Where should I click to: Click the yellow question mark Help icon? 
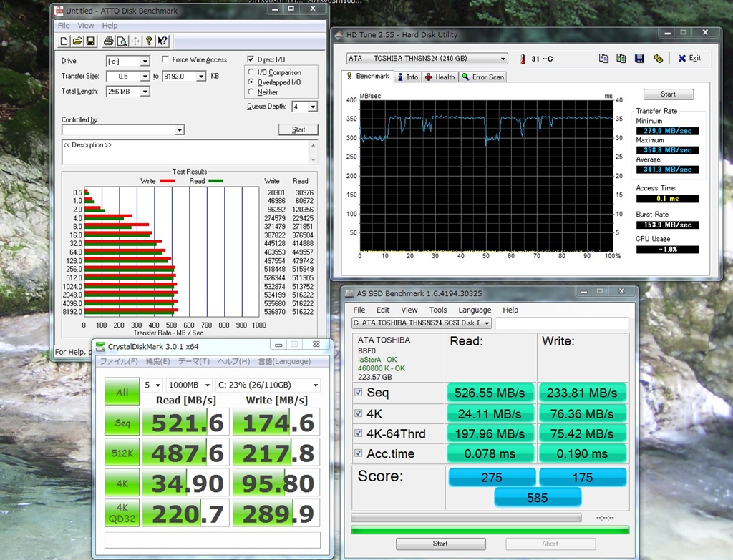(148, 41)
